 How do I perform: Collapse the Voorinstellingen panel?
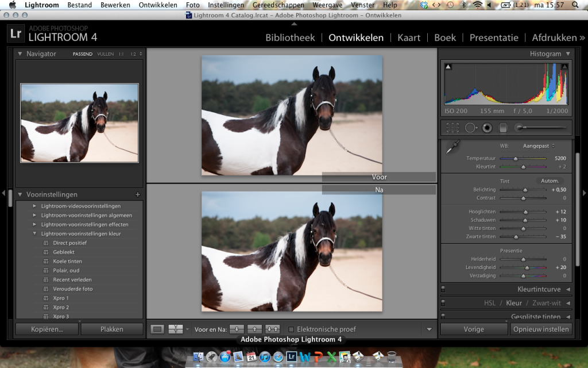(x=20, y=194)
